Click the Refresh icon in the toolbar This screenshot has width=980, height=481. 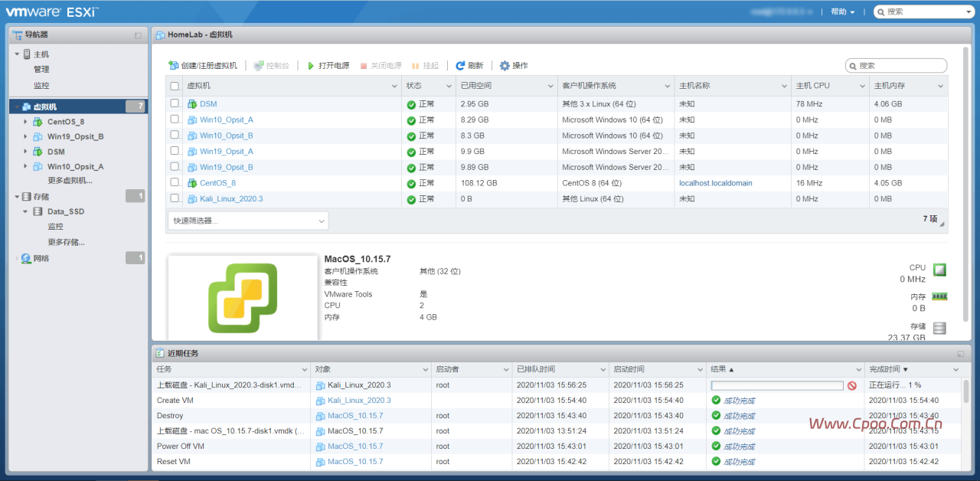(x=460, y=66)
